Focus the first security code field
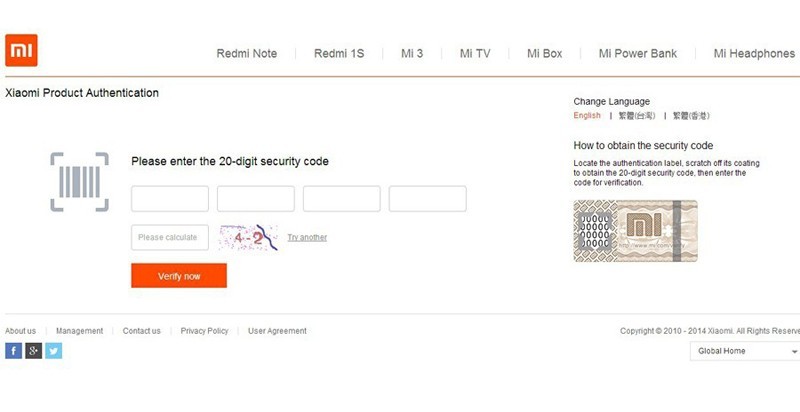800x412 pixels. point(170,199)
